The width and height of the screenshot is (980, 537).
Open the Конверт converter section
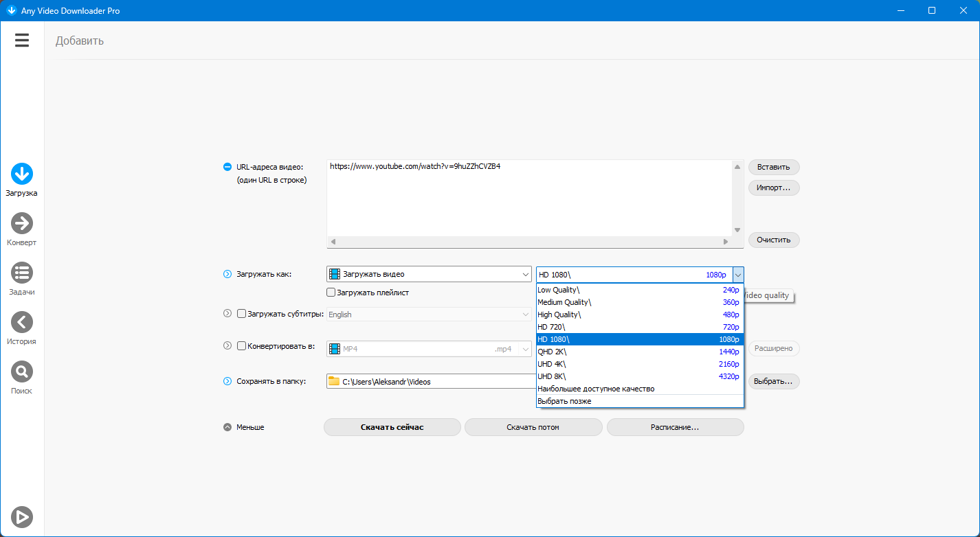(x=22, y=230)
